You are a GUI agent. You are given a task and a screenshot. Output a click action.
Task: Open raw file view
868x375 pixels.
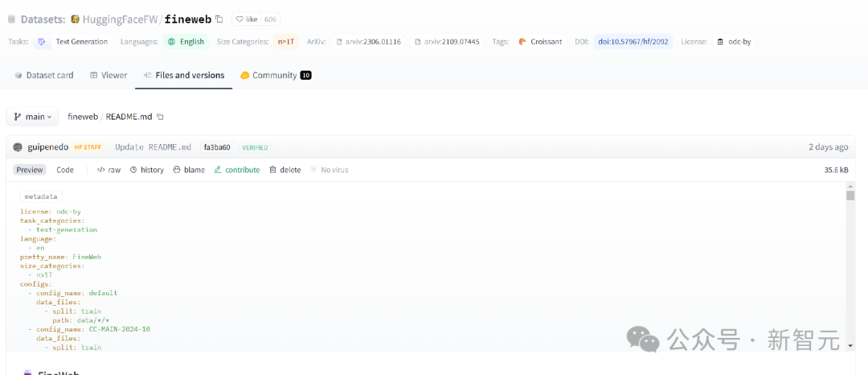(x=108, y=170)
